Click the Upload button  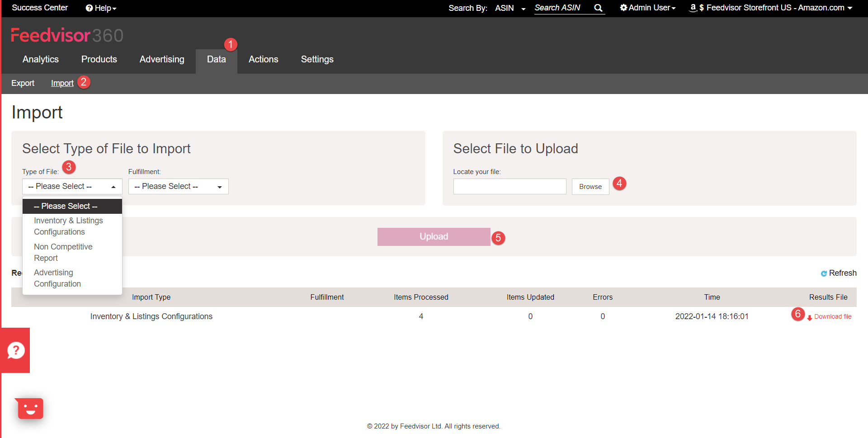[x=434, y=237]
